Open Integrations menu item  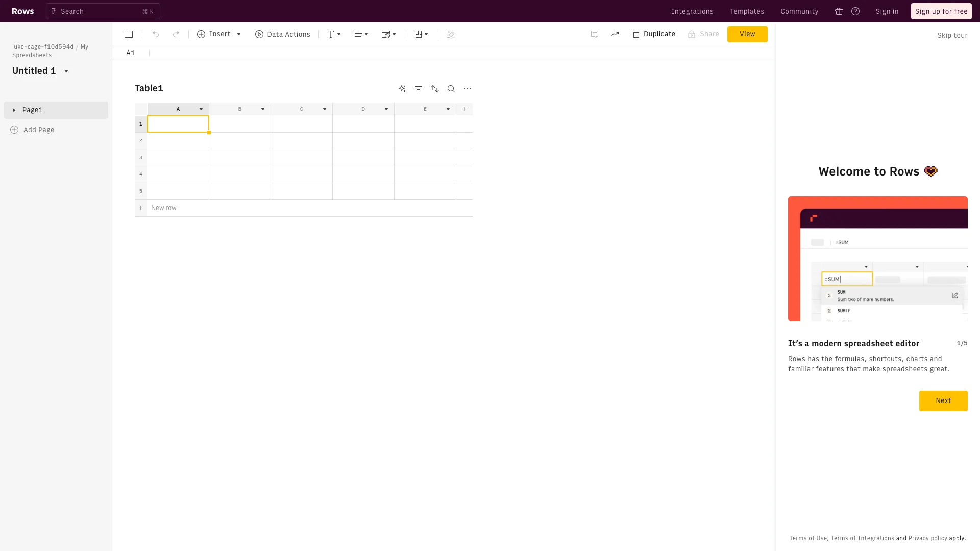(692, 11)
